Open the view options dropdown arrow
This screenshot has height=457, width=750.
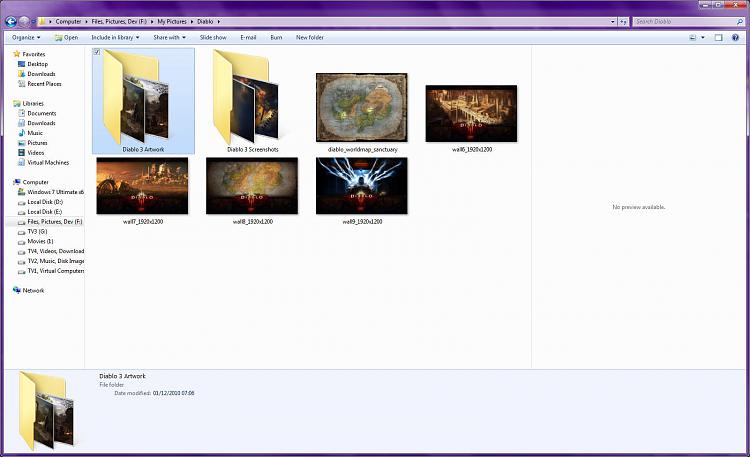click(x=703, y=37)
